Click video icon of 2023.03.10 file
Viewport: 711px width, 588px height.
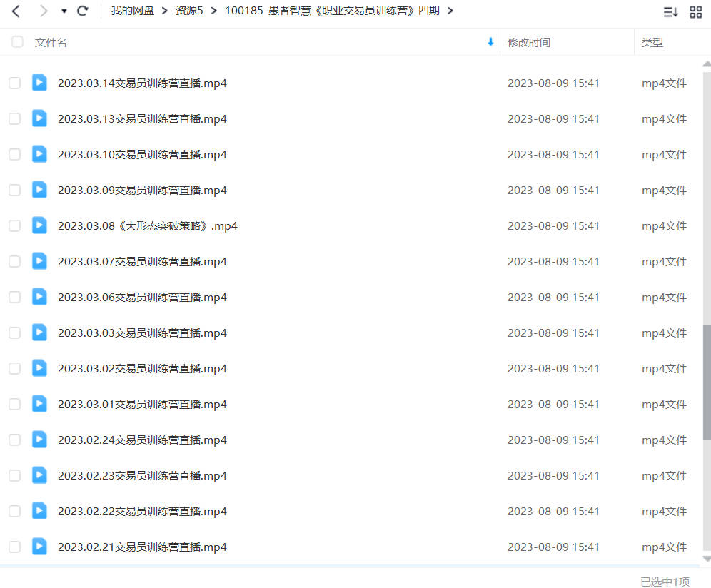pyautogui.click(x=39, y=153)
